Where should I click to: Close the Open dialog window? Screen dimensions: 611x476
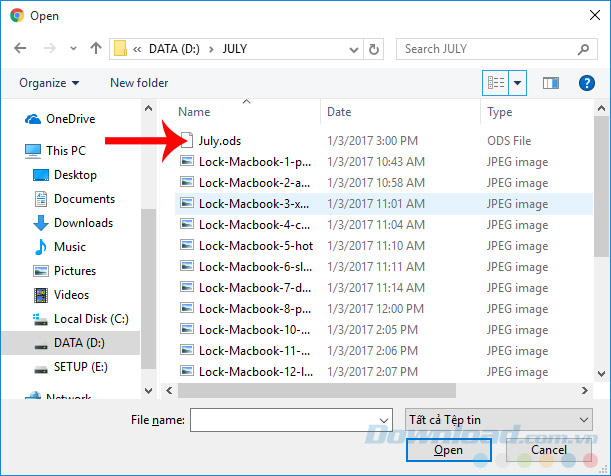click(595, 15)
